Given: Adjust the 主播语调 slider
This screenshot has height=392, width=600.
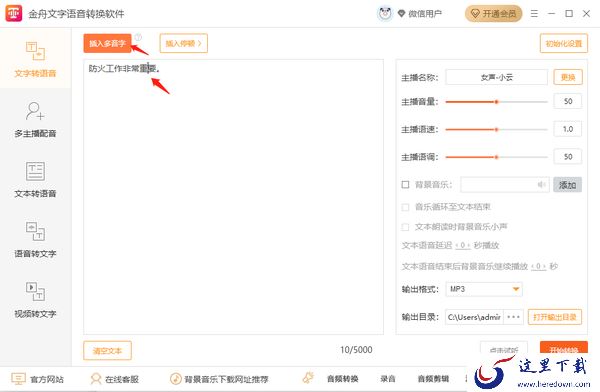Looking at the screenshot, I should pyautogui.click(x=496, y=157).
